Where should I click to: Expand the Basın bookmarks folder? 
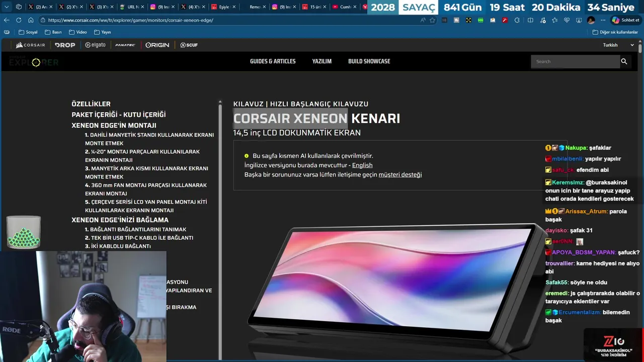click(x=53, y=32)
